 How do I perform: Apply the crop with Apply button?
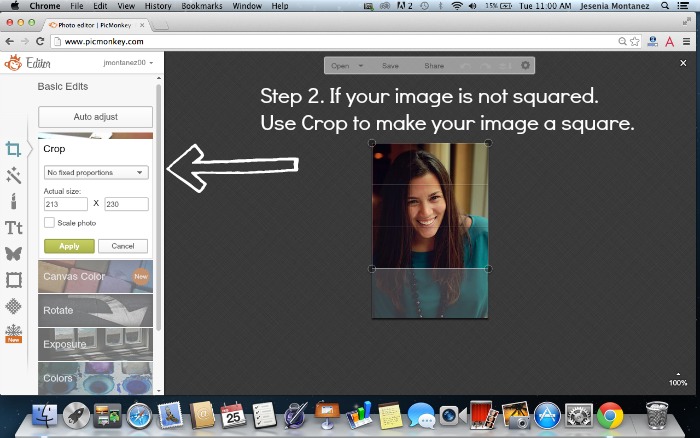69,246
